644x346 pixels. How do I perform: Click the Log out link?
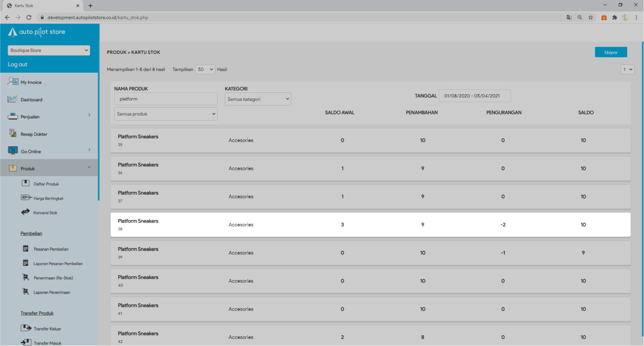click(17, 64)
